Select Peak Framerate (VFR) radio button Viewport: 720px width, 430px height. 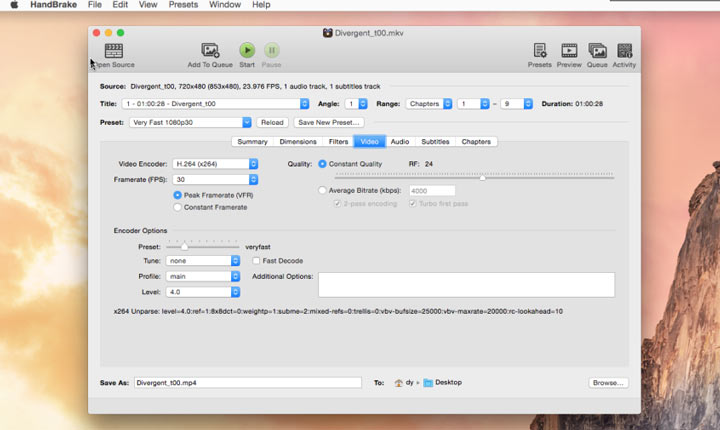[x=177, y=195]
